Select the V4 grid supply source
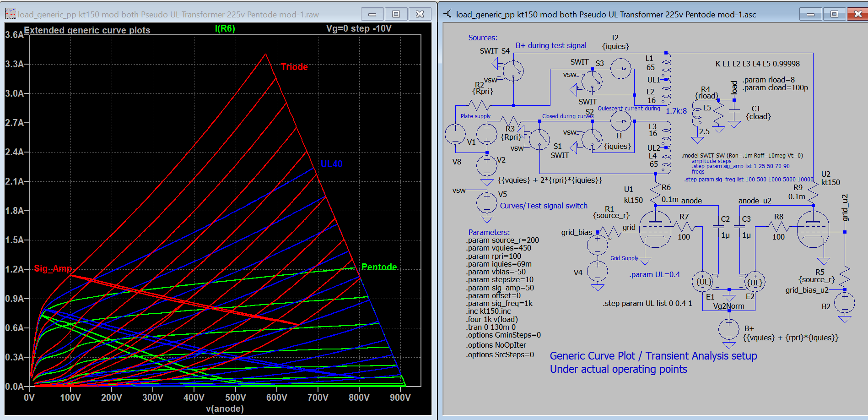The width and height of the screenshot is (868, 420). pyautogui.click(x=597, y=271)
